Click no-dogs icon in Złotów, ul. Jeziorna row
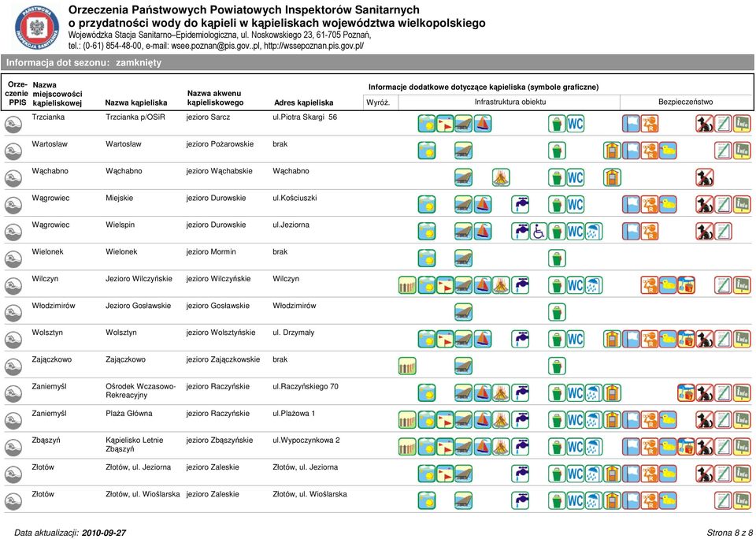 point(705,474)
